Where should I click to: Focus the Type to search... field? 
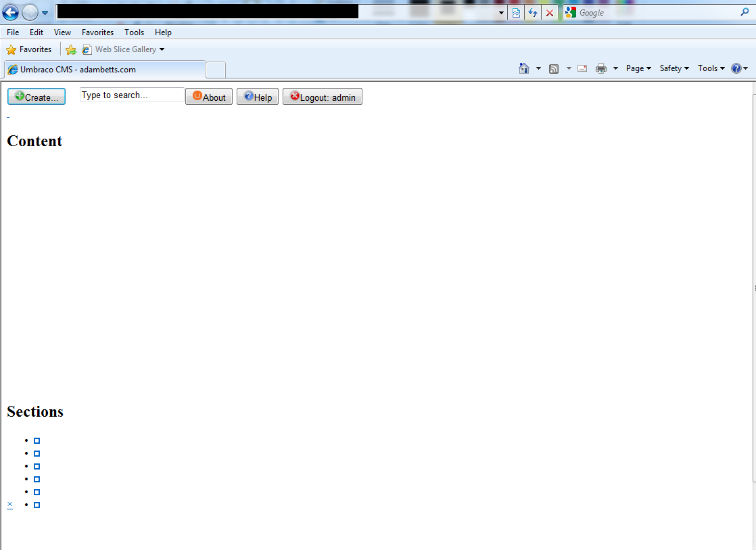pos(132,95)
